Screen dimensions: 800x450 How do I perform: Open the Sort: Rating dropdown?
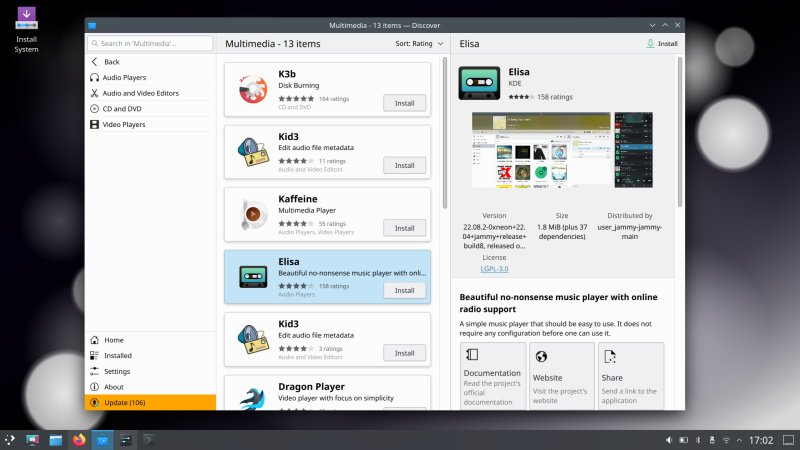[x=419, y=44]
